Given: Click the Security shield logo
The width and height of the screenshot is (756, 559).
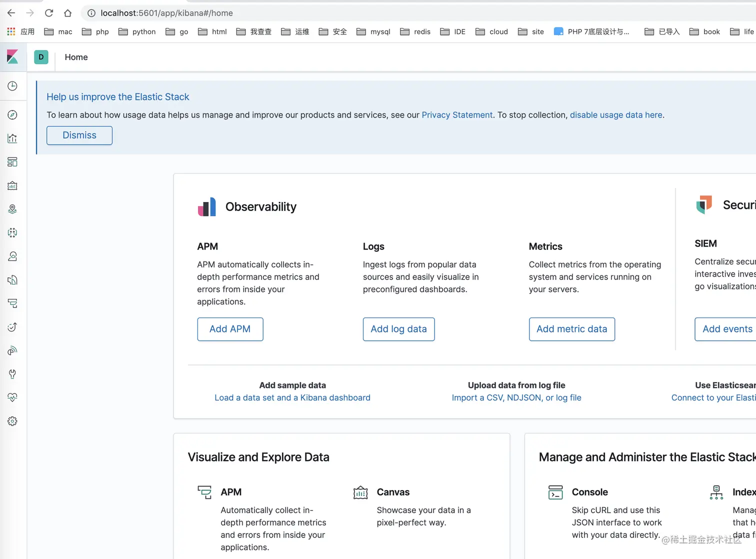Looking at the screenshot, I should tap(704, 204).
